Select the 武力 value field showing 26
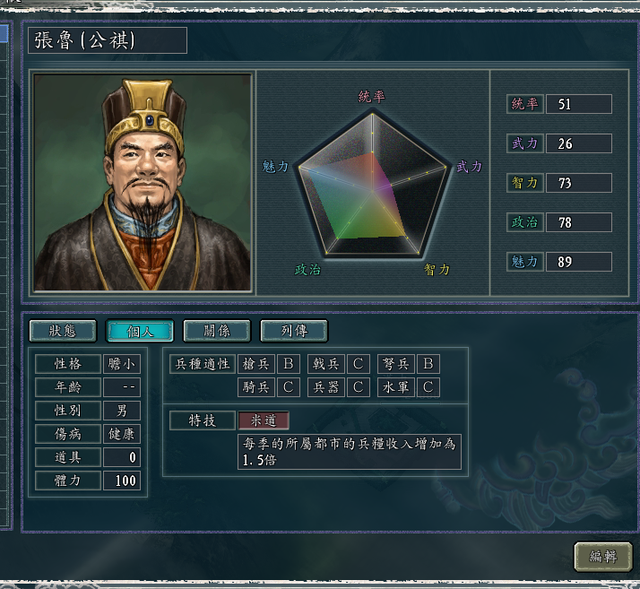 pos(579,143)
